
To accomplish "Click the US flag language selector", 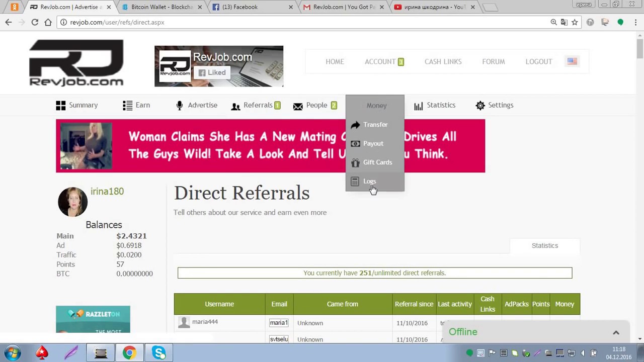I will click(x=572, y=61).
